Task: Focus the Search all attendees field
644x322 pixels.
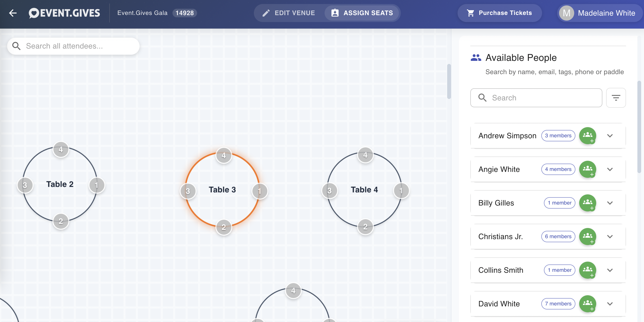Action: coord(73,46)
